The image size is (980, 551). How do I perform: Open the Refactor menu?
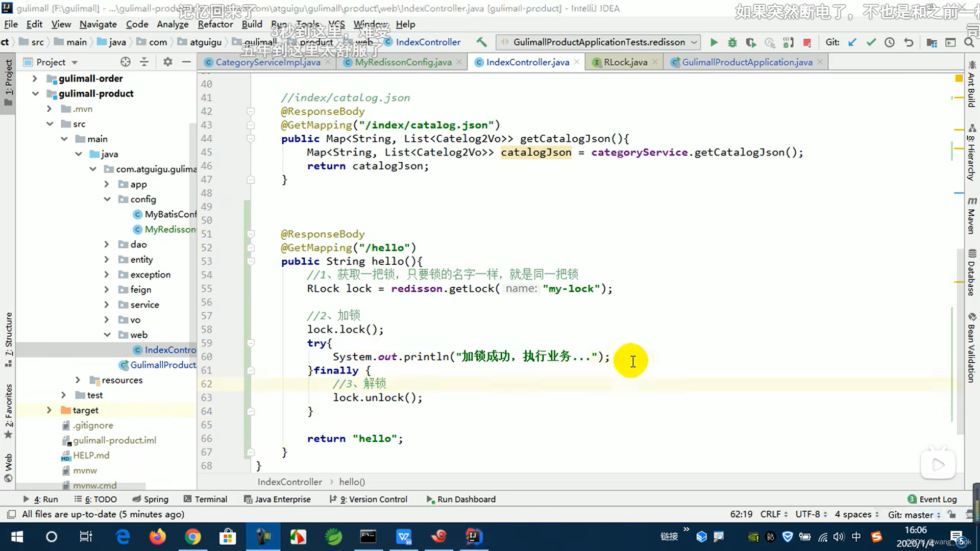coord(215,24)
